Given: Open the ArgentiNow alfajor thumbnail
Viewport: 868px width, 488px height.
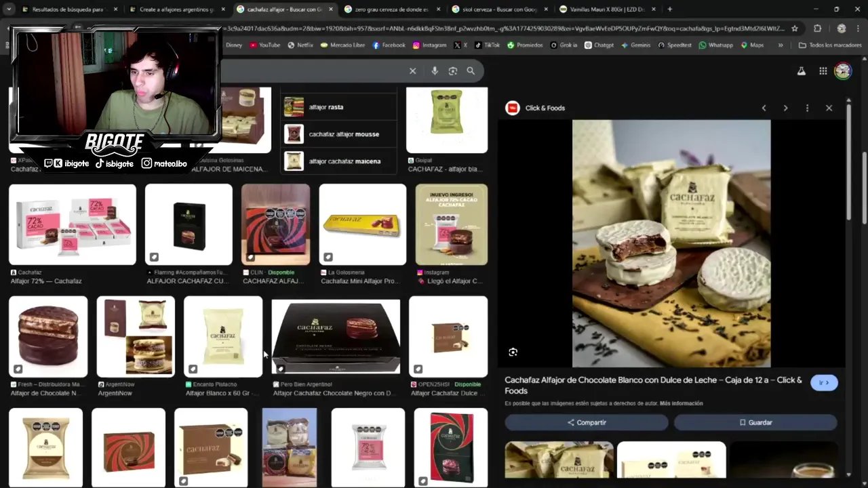Looking at the screenshot, I should click(x=136, y=336).
